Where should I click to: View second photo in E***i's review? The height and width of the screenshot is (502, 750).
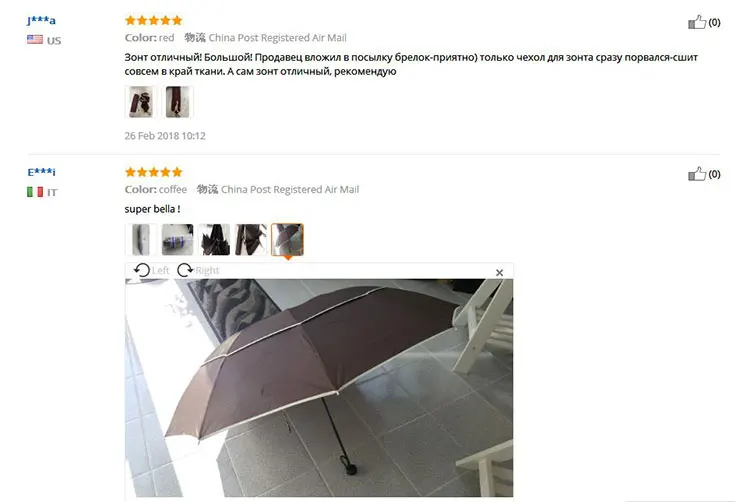pyautogui.click(x=177, y=240)
